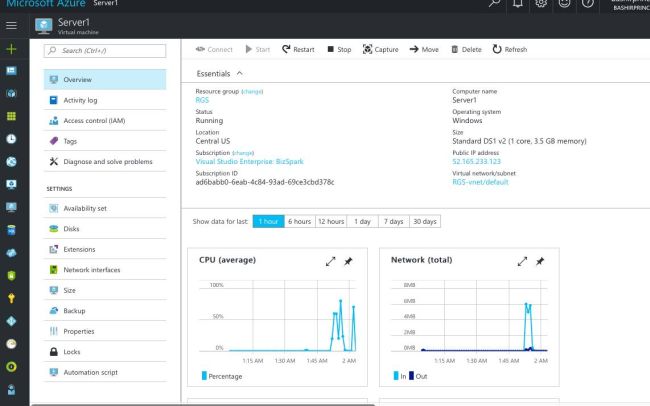Click Connect in the toolbar
Screen dimensions: 650x406
click(x=214, y=49)
